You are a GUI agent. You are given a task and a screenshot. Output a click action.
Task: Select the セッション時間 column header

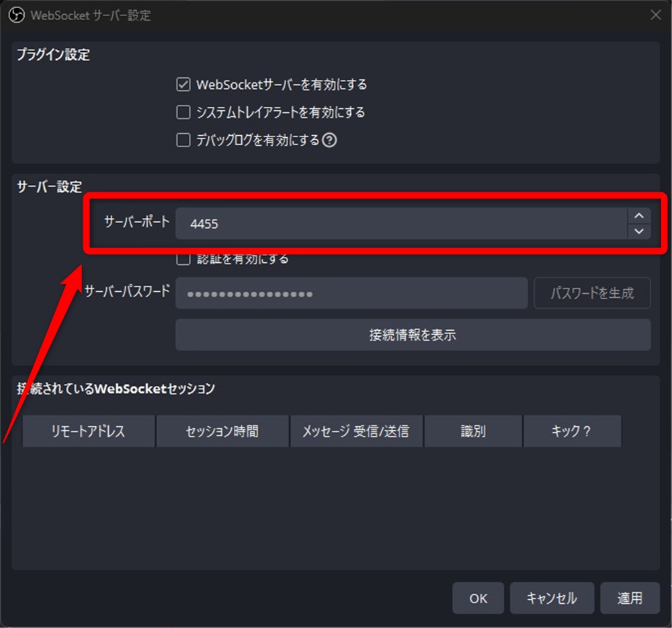pos(222,431)
